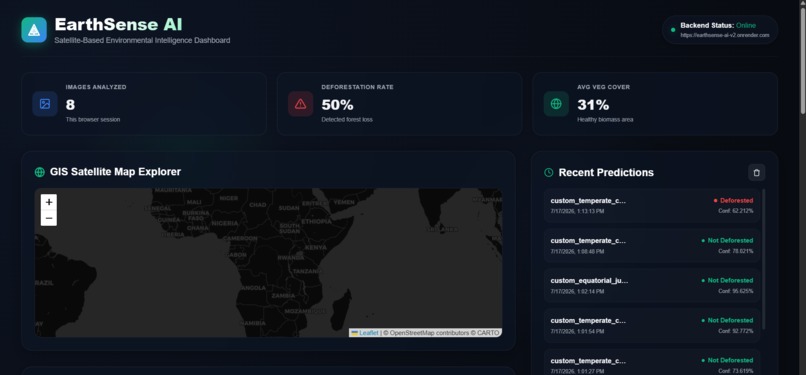The width and height of the screenshot is (806, 375).
Task: Click the red Deforested status label
Action: tap(736, 200)
